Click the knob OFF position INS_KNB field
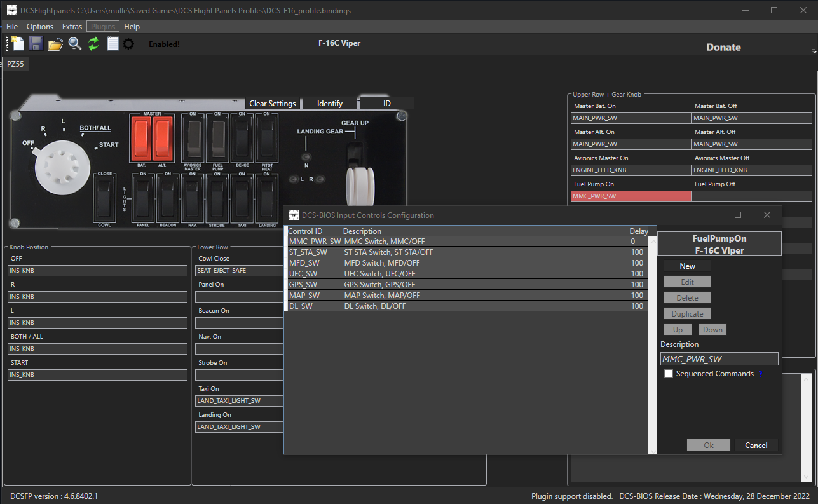This screenshot has width=818, height=504. [x=97, y=271]
